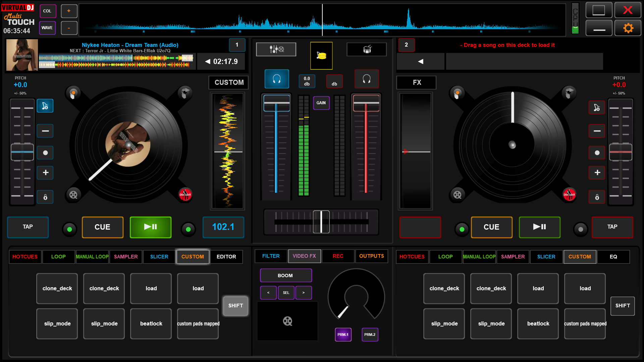Click deck 1 album art thumbnail

pos(22,55)
